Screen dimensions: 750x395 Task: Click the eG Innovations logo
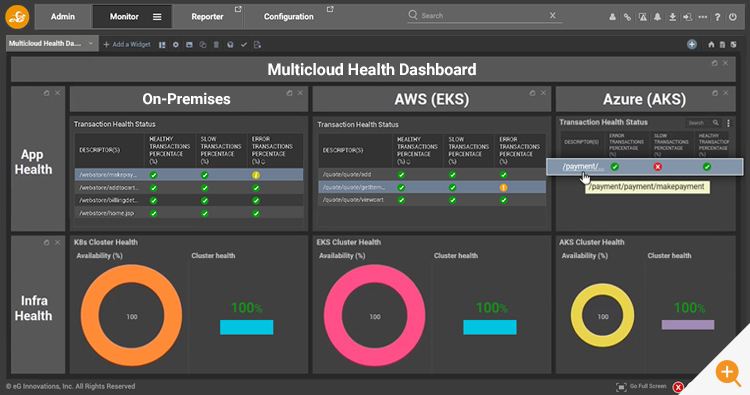pos(17,16)
